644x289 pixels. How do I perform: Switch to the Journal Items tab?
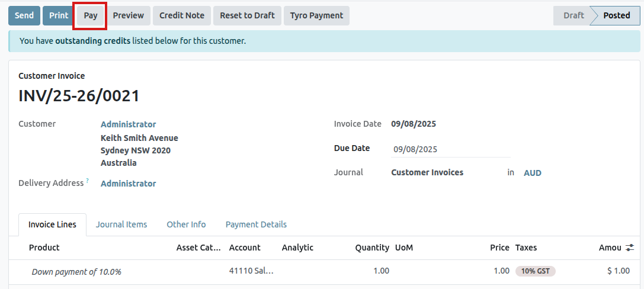click(x=121, y=224)
